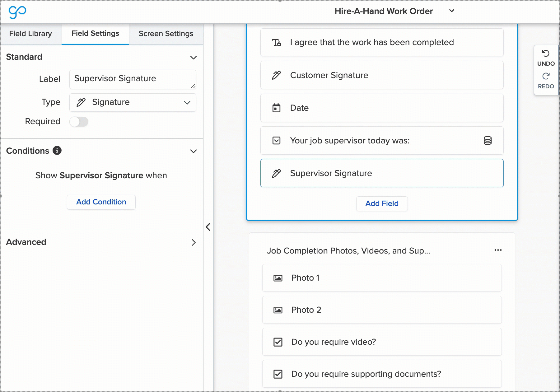The height and width of the screenshot is (392, 560).
Task: Open the Hire-A-Hand Work Order dropdown
Action: click(452, 11)
